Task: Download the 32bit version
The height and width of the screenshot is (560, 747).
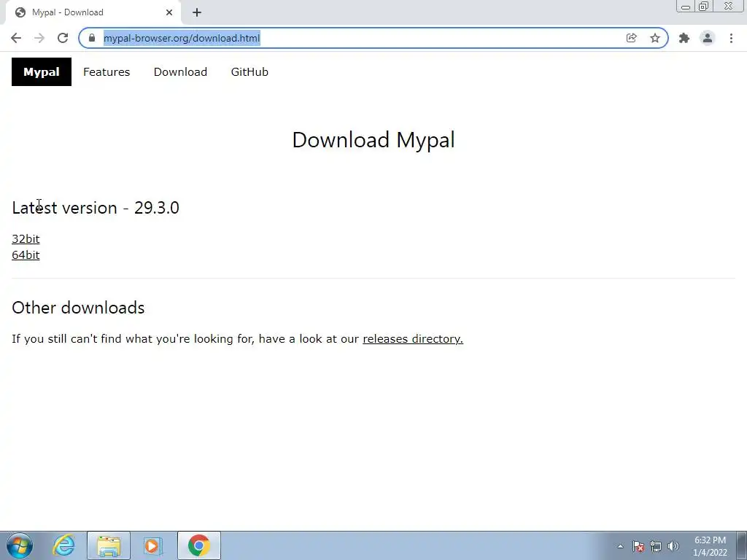Action: pyautogui.click(x=26, y=239)
